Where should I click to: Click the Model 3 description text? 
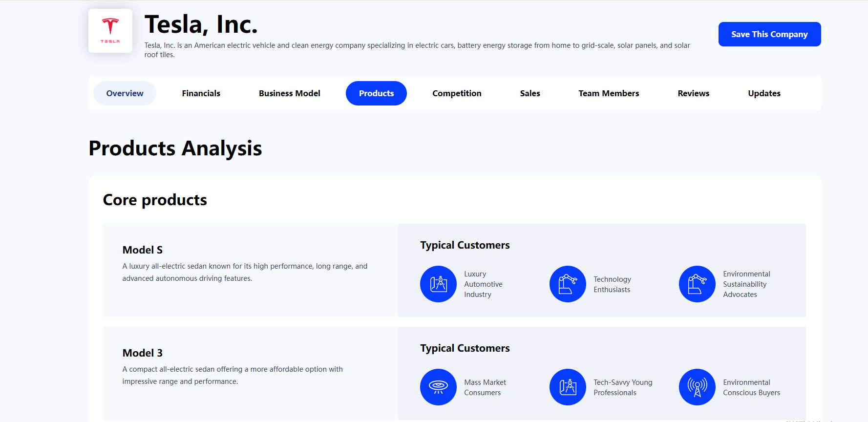[x=233, y=375]
